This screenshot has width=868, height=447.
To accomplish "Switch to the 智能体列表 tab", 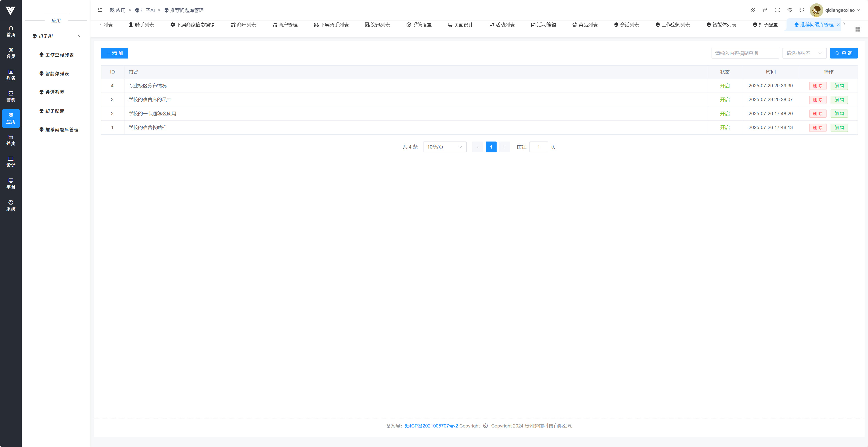I will (722, 25).
